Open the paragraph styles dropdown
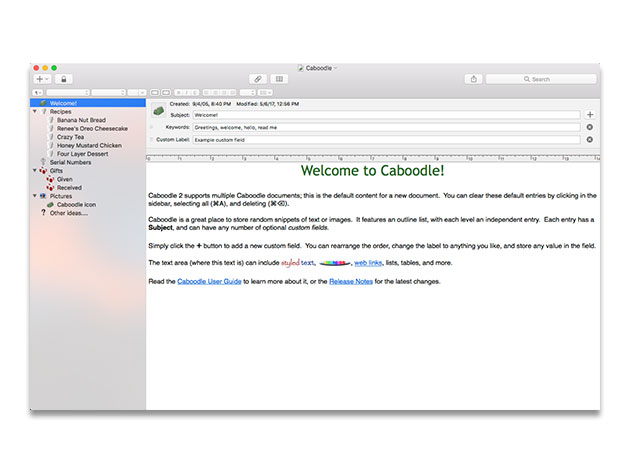Screen dimensions: 630x473 point(38,92)
